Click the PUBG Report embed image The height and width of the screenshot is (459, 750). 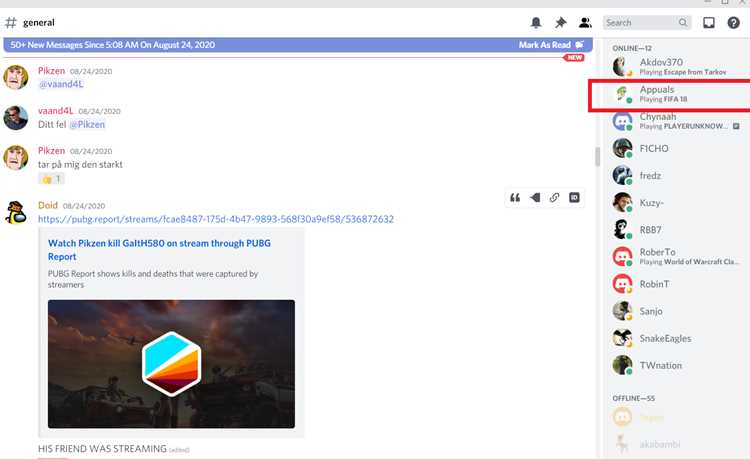(171, 364)
